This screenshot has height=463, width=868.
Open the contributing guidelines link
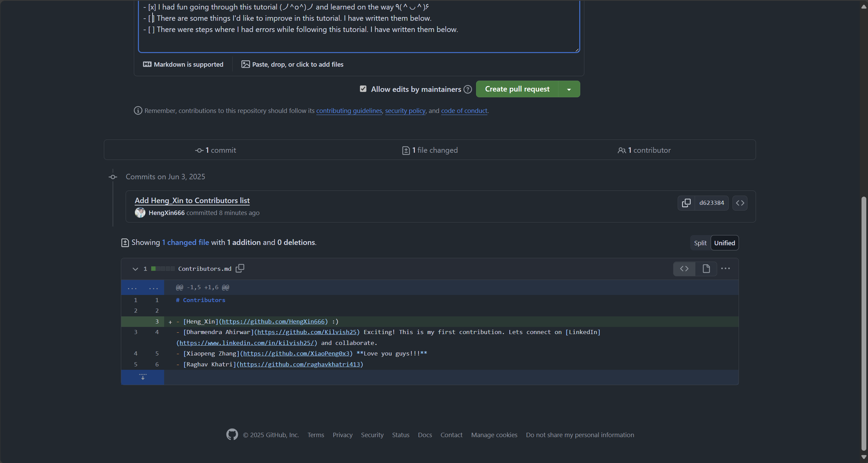(349, 111)
